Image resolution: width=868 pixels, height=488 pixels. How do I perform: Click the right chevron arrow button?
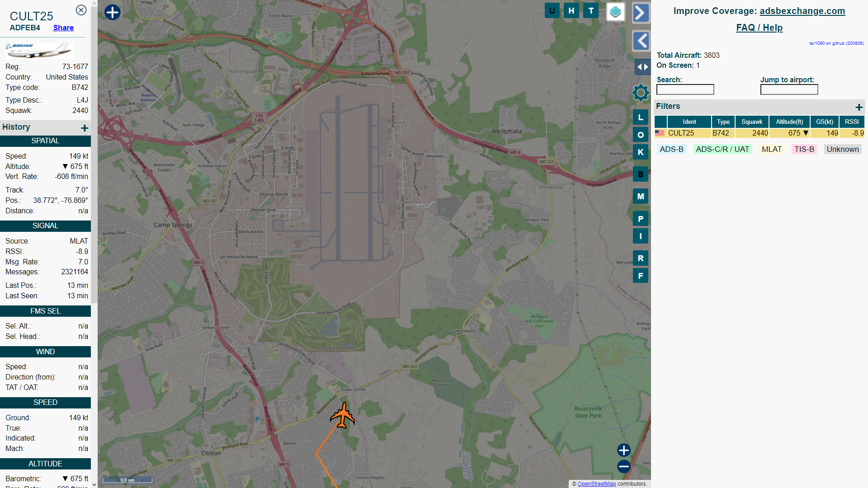coord(641,13)
